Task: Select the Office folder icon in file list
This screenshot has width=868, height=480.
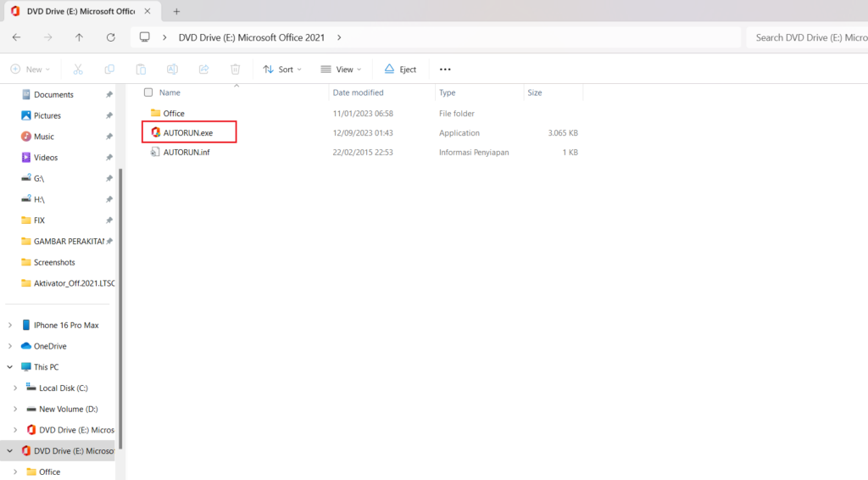Action: [156, 113]
